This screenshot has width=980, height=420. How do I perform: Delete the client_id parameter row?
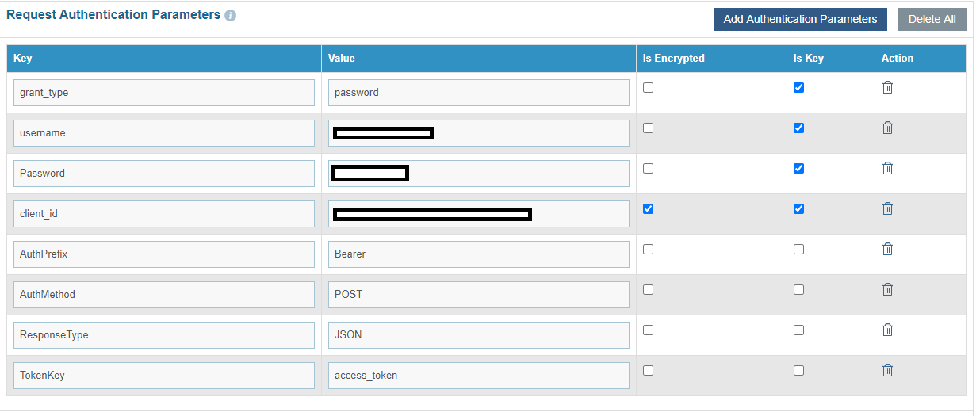(x=887, y=208)
